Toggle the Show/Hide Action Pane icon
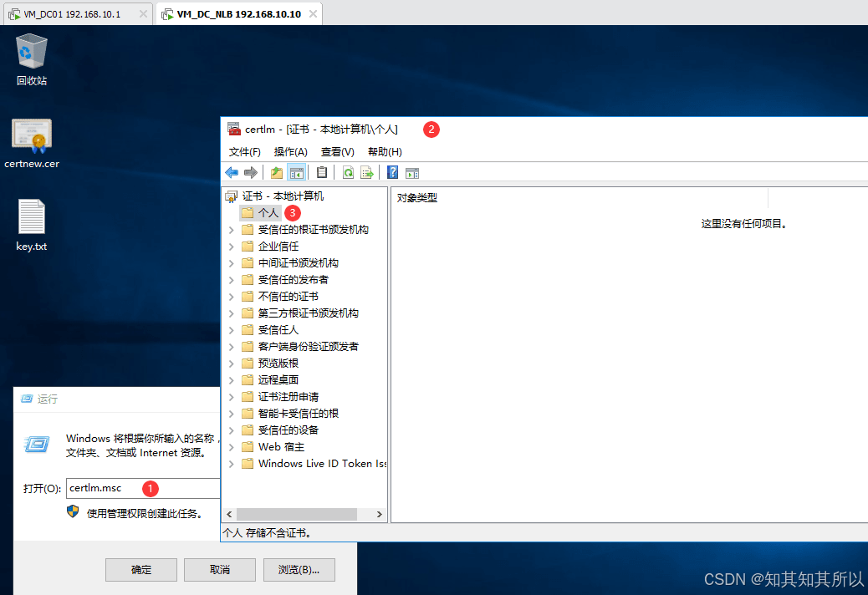This screenshot has height=595, width=868. 411,172
